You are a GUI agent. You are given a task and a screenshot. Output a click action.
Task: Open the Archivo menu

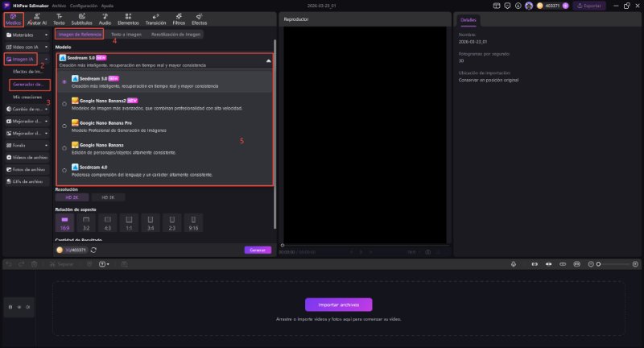(59, 5)
